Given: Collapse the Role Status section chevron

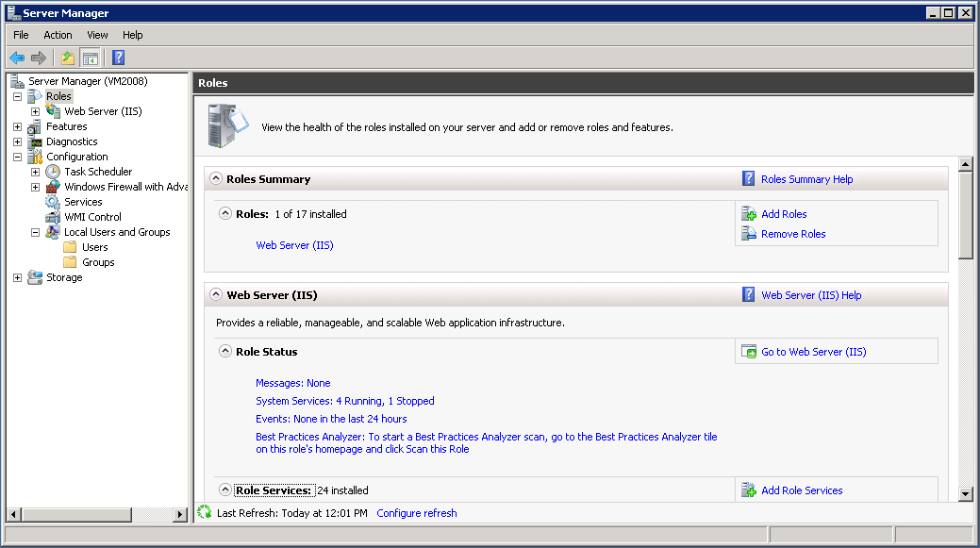Looking at the screenshot, I should pos(225,351).
